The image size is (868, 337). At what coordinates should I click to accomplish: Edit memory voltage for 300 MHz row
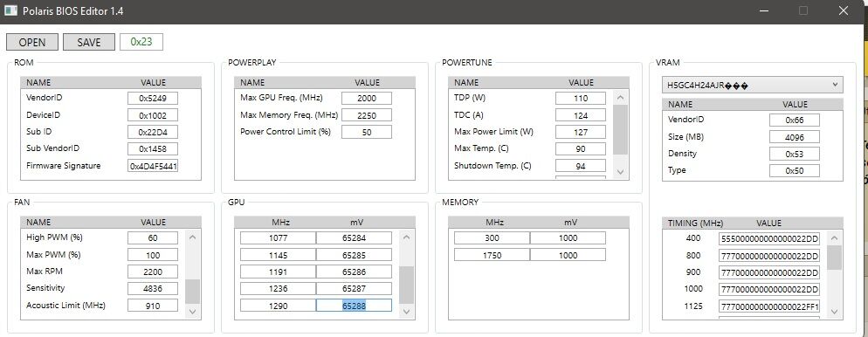pyautogui.click(x=568, y=238)
